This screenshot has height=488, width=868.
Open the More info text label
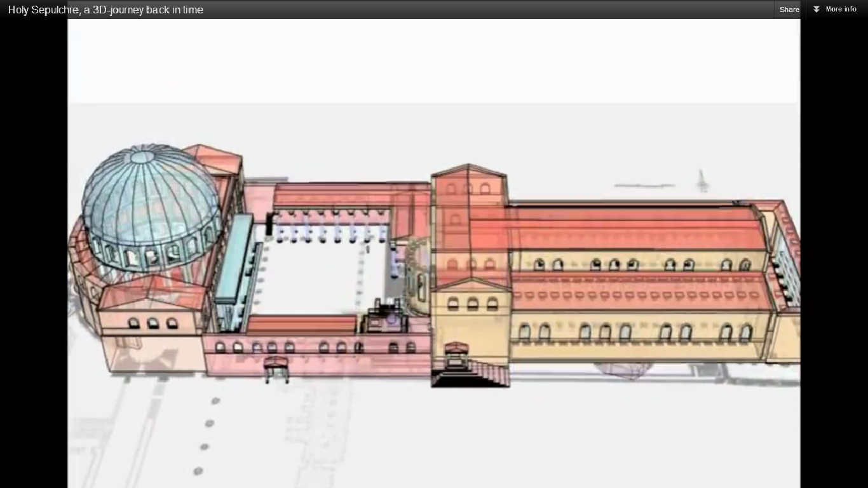pos(841,10)
